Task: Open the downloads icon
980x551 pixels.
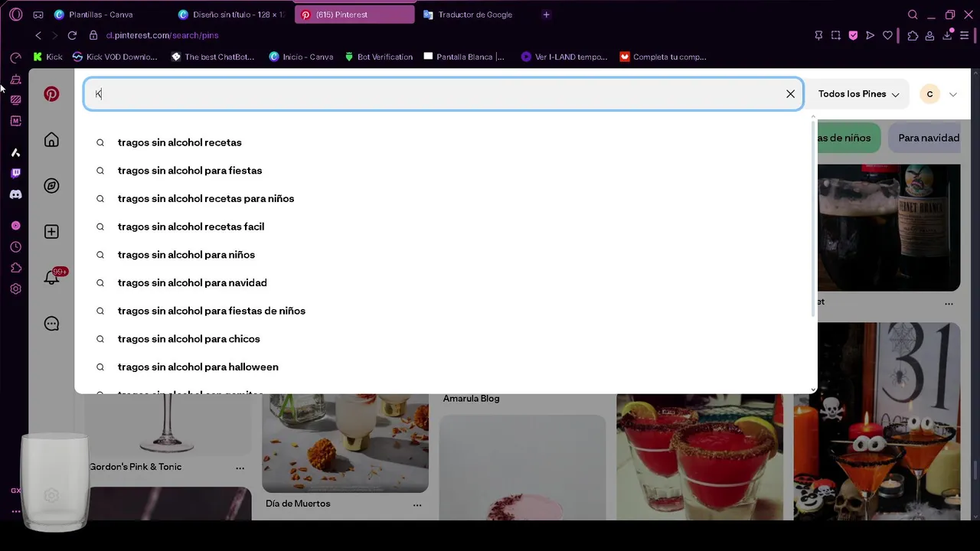Action: [x=948, y=35]
